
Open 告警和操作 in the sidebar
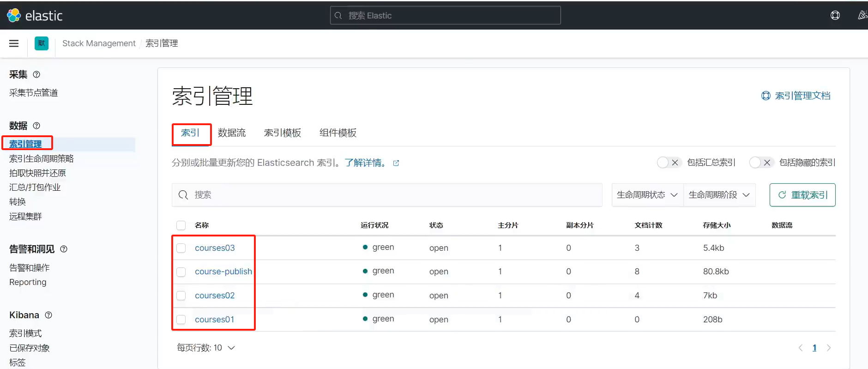(x=29, y=268)
